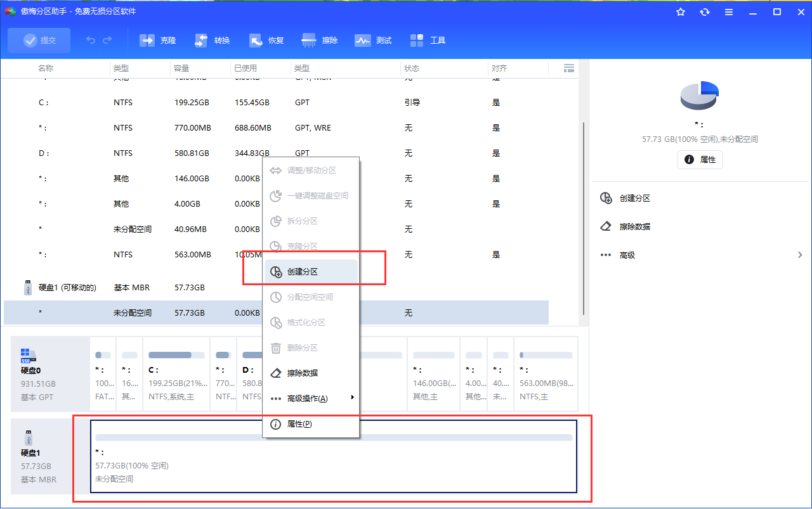Choose 调整/移动分区 in the context menu
This screenshot has height=509, width=812.
(x=311, y=171)
